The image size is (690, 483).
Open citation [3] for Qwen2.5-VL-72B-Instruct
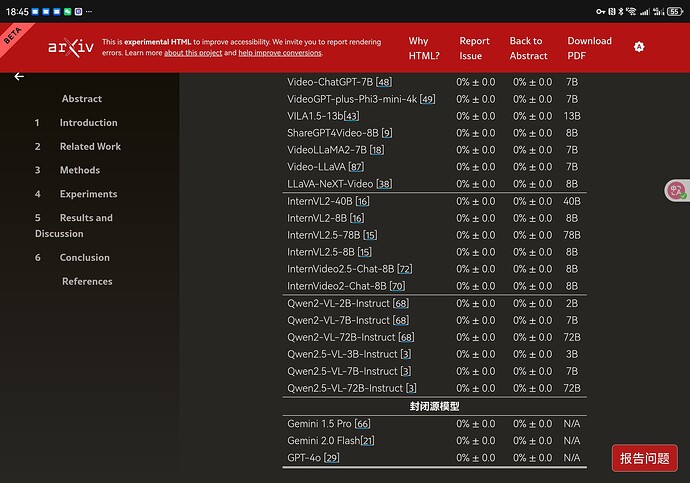(x=411, y=388)
